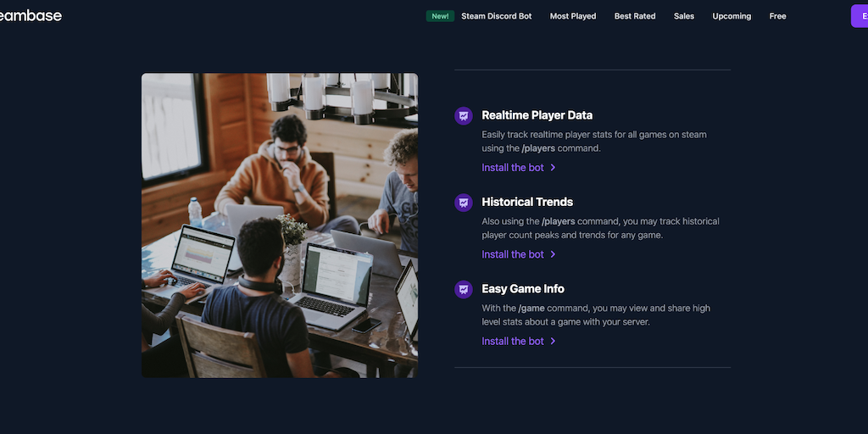Click the green New! badge
The height and width of the screenshot is (434, 868).
[x=440, y=16]
